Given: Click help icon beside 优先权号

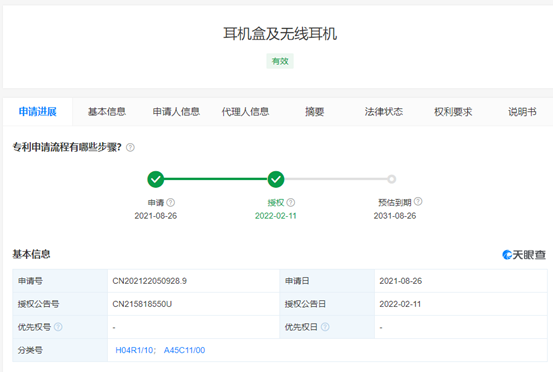Looking at the screenshot, I should pyautogui.click(x=58, y=327).
